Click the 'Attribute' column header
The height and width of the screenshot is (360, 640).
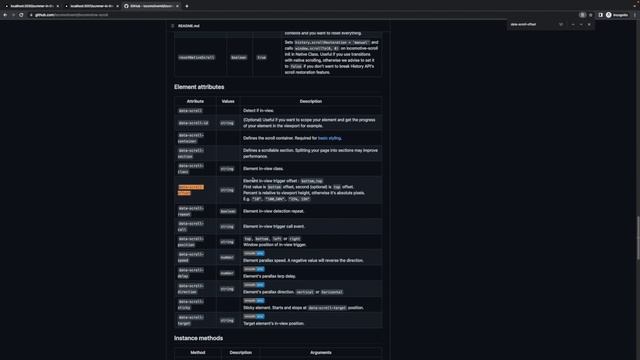tap(195, 101)
